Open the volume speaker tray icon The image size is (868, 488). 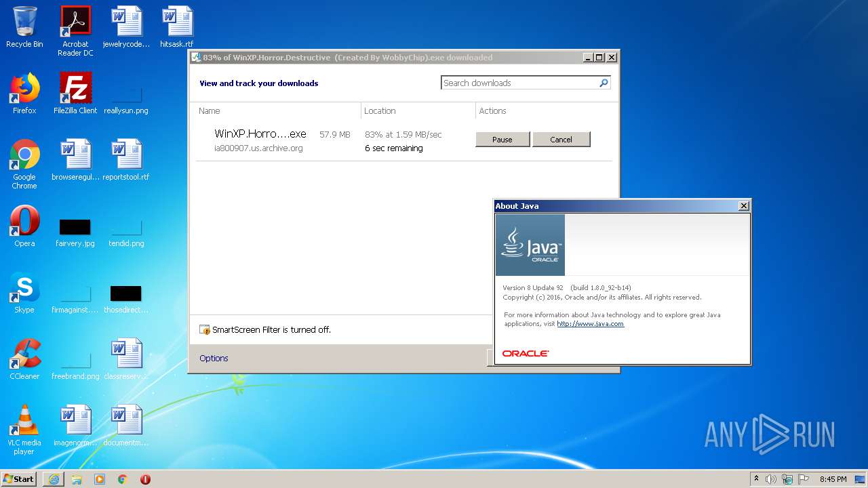click(771, 479)
